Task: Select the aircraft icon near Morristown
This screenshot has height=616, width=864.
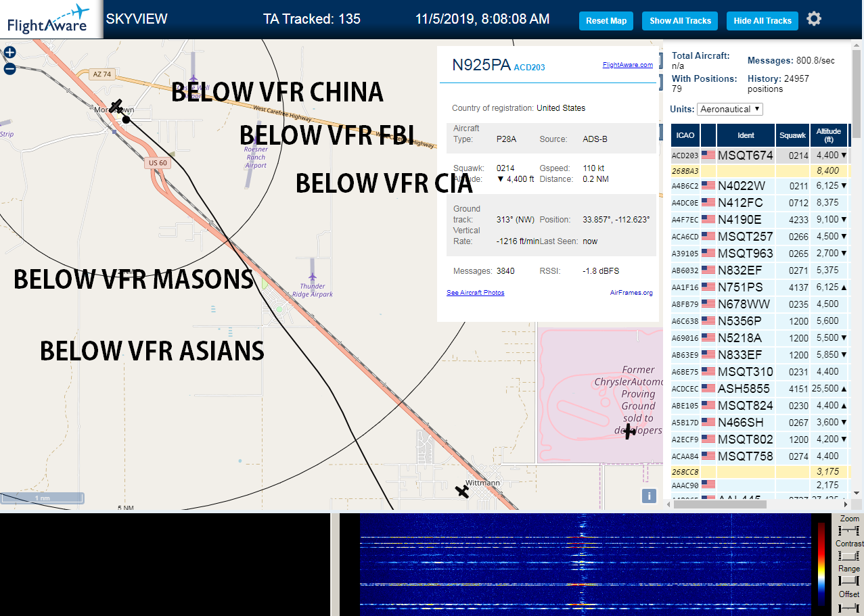Action: tap(116, 107)
